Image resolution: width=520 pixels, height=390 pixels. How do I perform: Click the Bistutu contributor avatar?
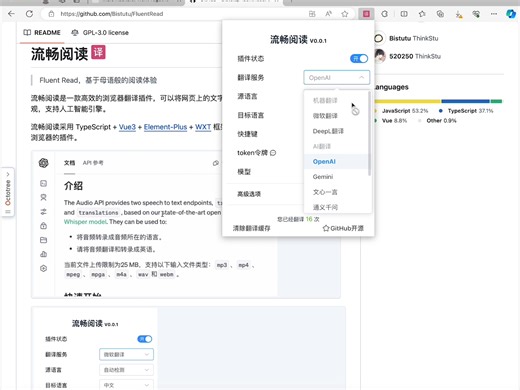pos(378,38)
